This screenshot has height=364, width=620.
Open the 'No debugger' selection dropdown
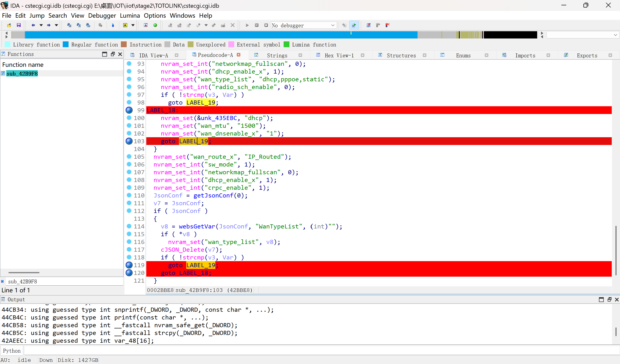(304, 25)
